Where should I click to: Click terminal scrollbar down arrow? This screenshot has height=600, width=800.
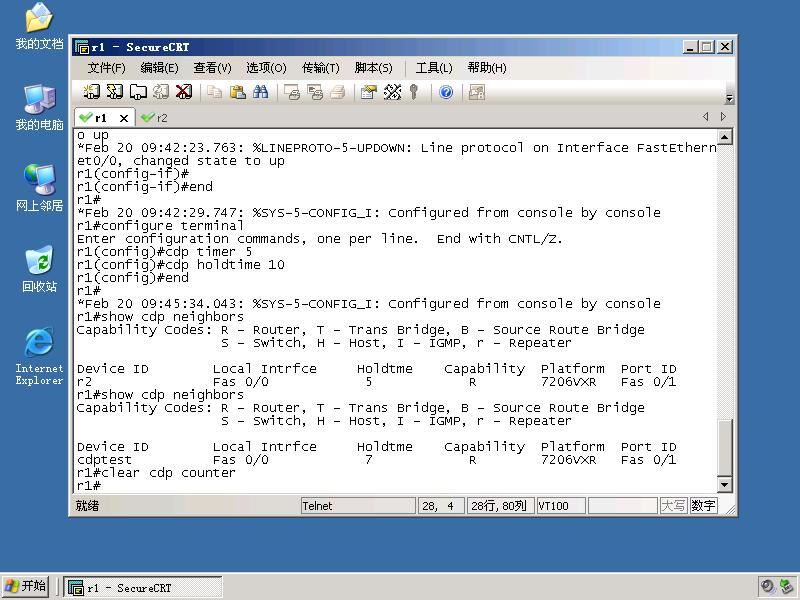724,484
